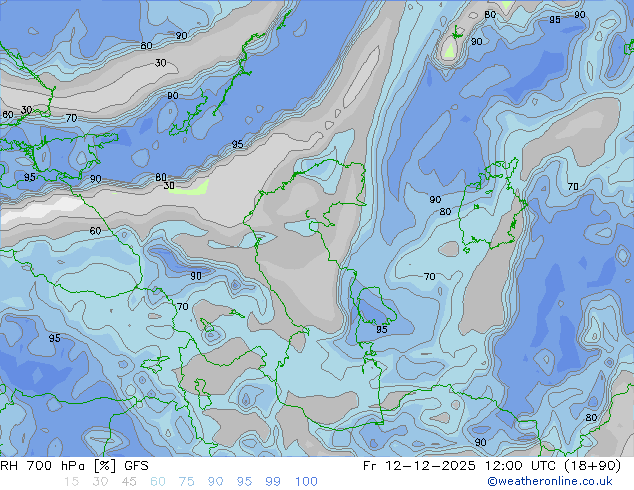Select the legend value '99' in the color scale
This screenshot has width=634, height=490.
(x=273, y=482)
